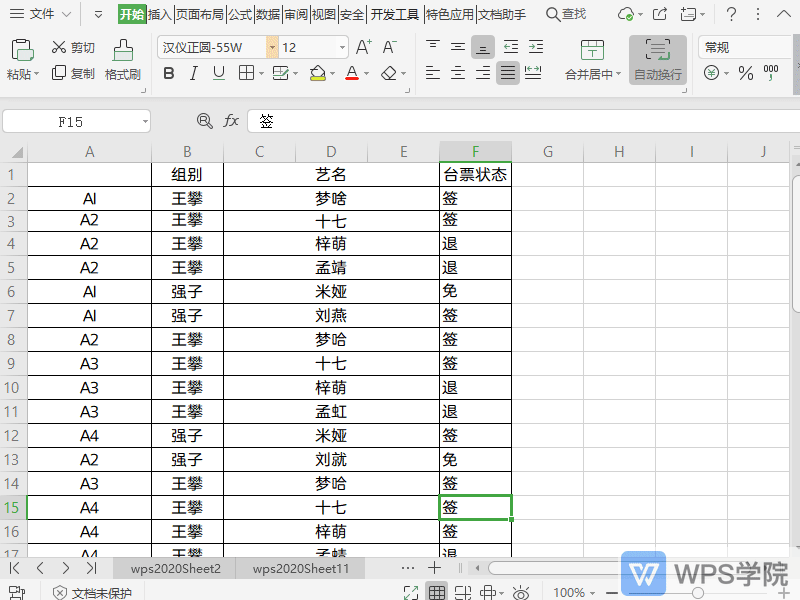Toggle bold formatting

[x=168, y=73]
